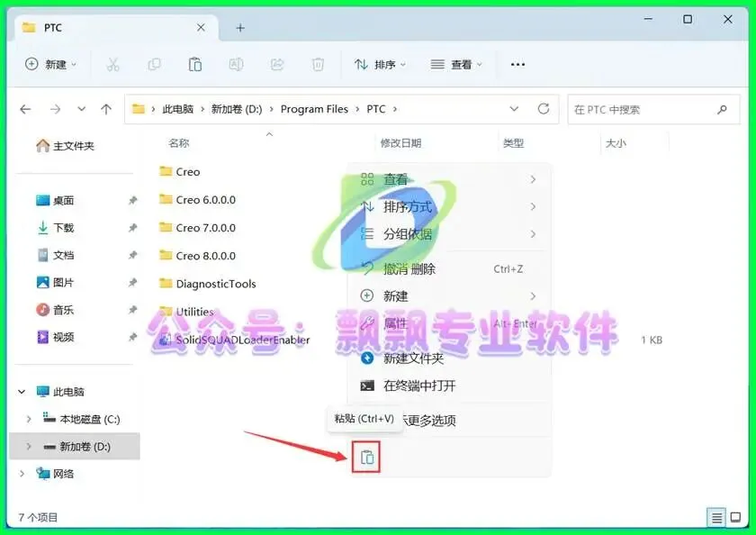Switch to details view icon in status bar

point(716,518)
